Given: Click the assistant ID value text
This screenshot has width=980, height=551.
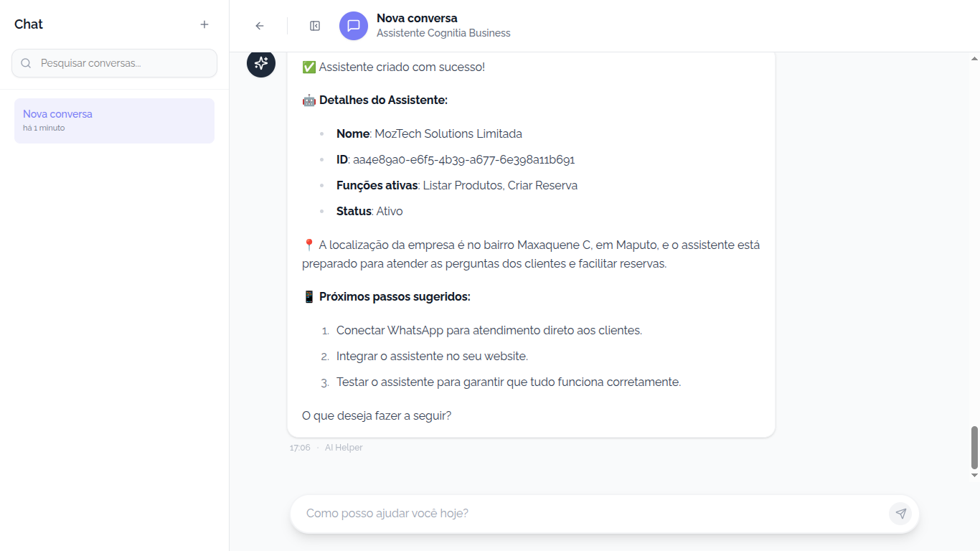Looking at the screenshot, I should [x=463, y=160].
